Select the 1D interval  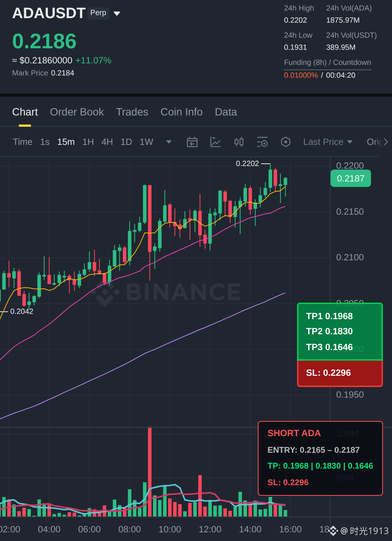(x=126, y=142)
